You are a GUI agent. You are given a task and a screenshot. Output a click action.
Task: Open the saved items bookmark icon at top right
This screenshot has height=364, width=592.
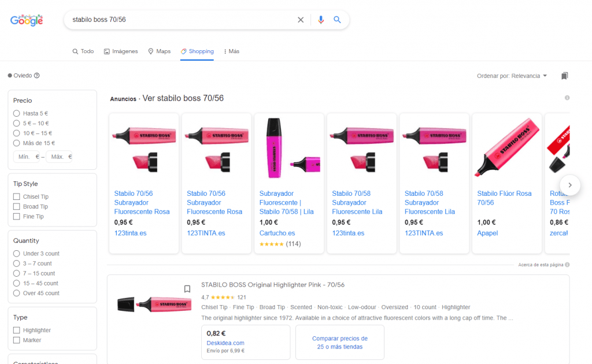pos(564,76)
